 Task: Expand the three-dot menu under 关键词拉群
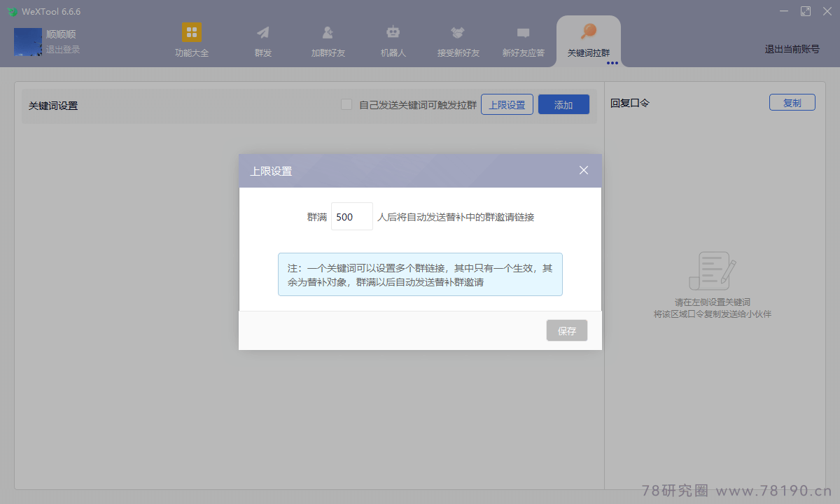coord(612,62)
